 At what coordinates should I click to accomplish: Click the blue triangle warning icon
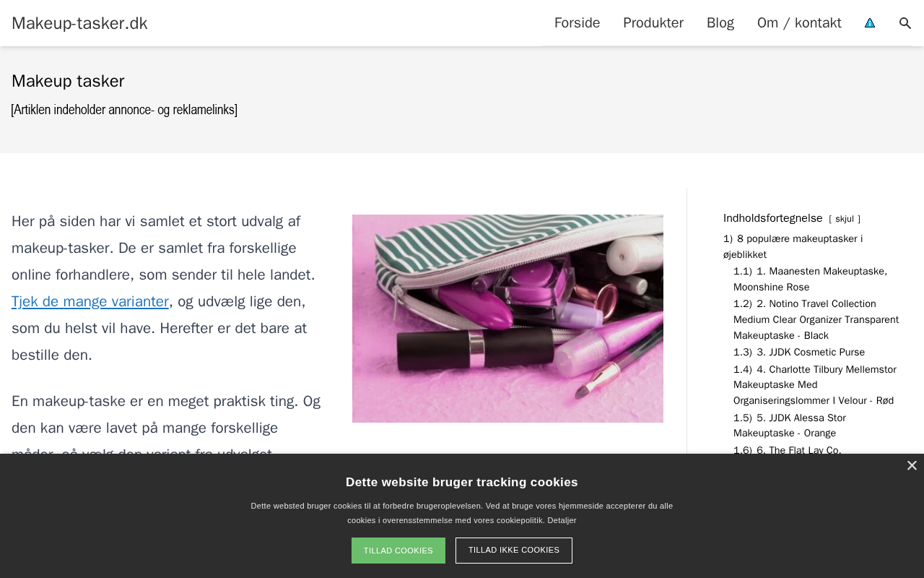pyautogui.click(x=870, y=23)
